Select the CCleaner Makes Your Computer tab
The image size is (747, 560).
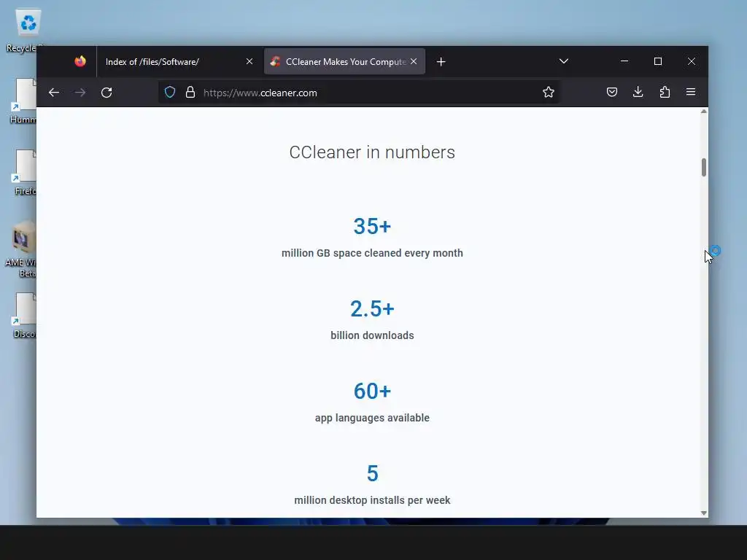click(x=344, y=61)
